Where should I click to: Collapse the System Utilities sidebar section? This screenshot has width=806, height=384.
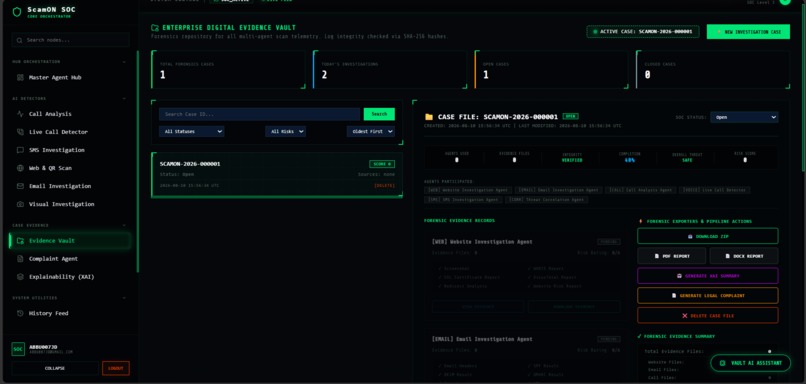124,298
